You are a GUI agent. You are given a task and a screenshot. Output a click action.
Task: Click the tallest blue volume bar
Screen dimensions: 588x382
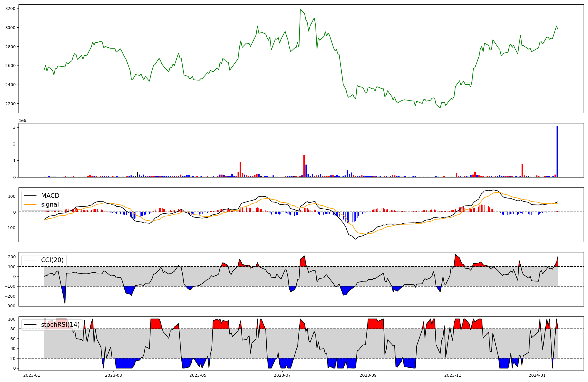(x=557, y=151)
